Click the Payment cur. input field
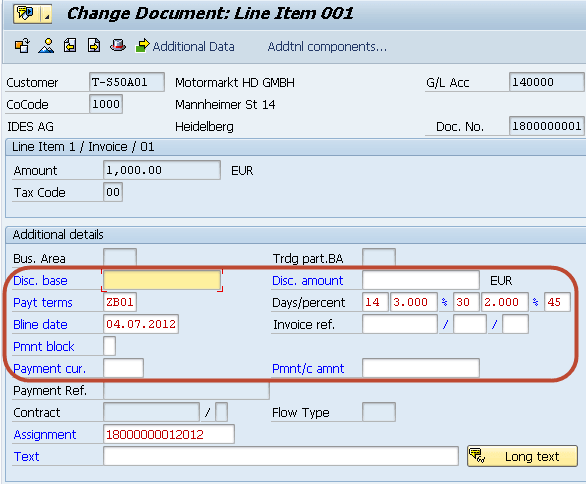 coord(123,368)
